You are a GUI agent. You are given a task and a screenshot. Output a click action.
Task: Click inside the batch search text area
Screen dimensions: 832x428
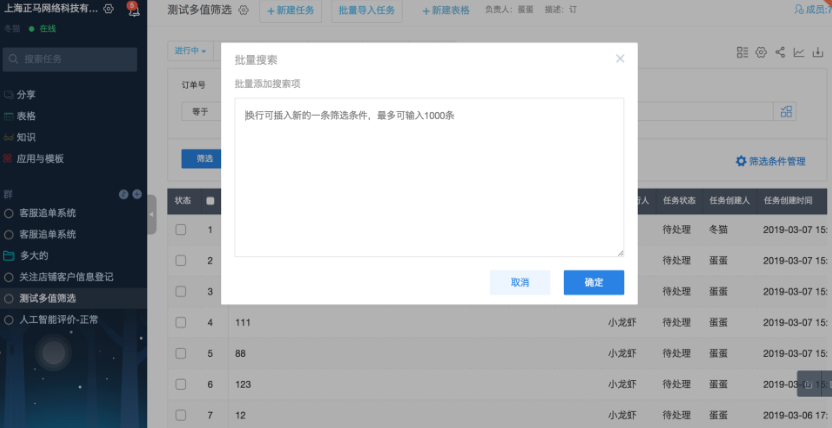click(x=429, y=180)
